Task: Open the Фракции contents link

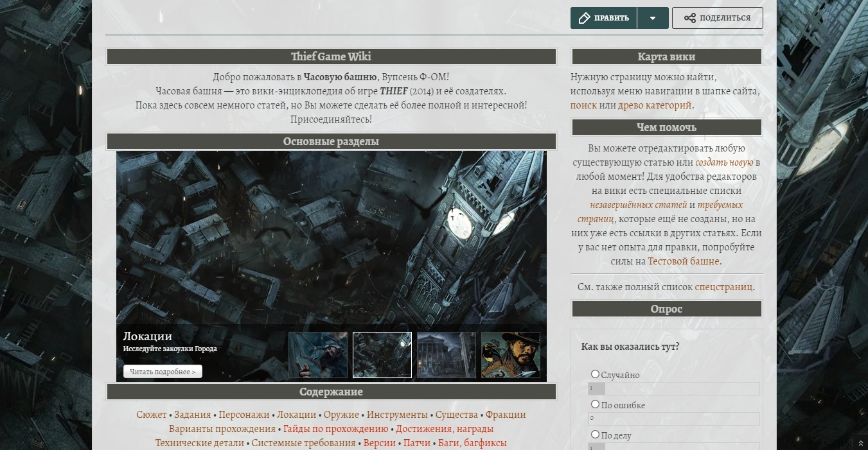Action: coord(506,415)
